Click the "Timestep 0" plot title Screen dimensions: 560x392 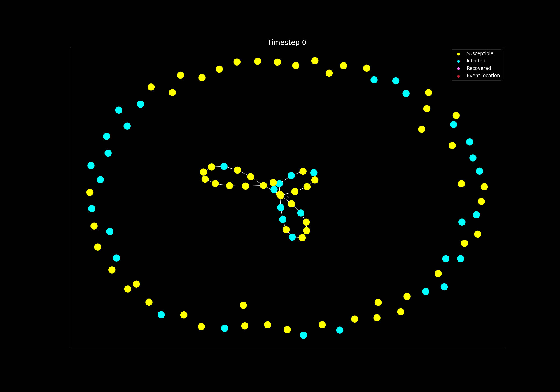(287, 43)
